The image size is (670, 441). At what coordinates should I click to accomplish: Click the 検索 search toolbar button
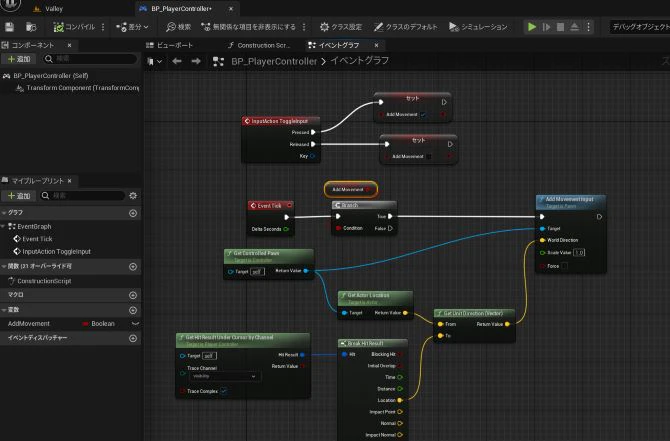(x=179, y=27)
